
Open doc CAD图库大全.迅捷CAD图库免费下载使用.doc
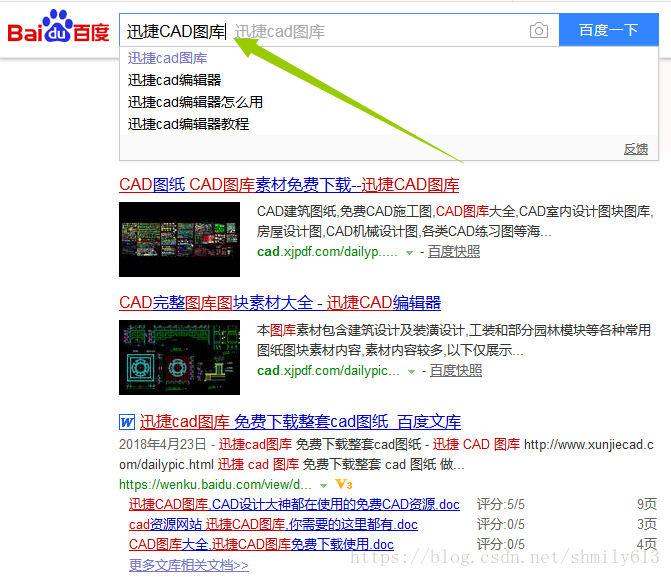click(x=261, y=544)
